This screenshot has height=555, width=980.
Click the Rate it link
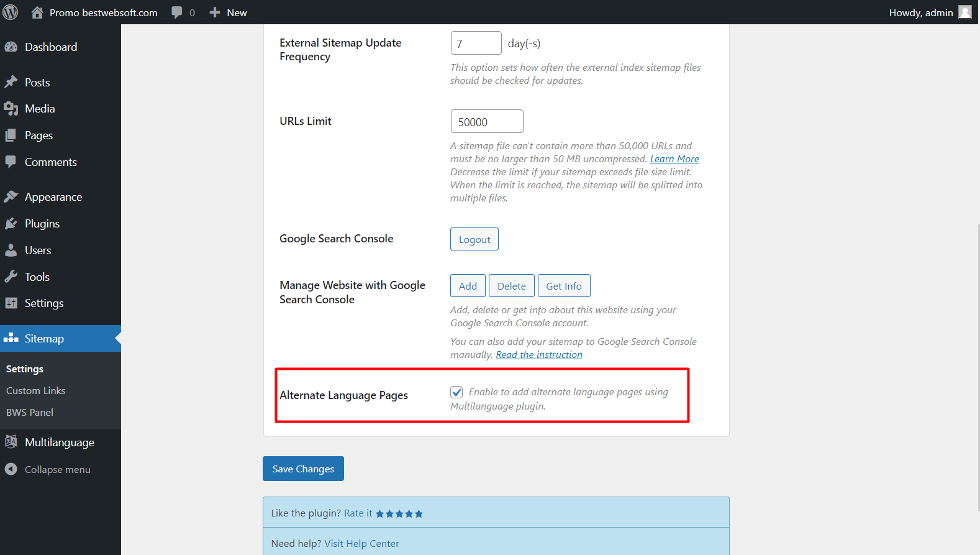[358, 513]
